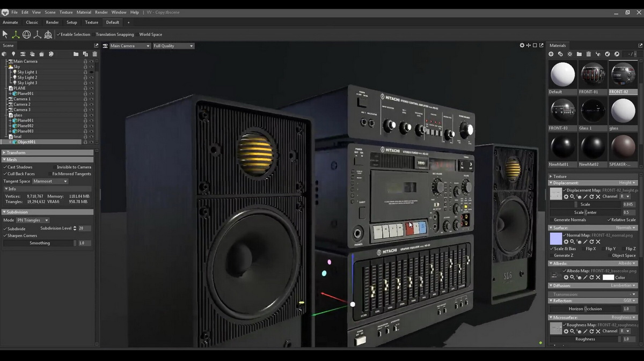Reload the Normal Map texture
The image size is (644, 361).
591,241
